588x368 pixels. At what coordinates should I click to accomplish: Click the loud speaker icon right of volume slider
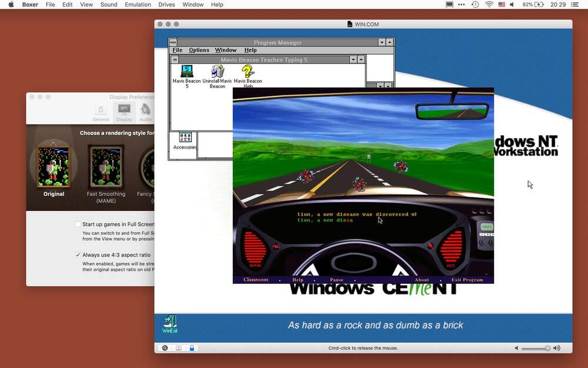[557, 348]
